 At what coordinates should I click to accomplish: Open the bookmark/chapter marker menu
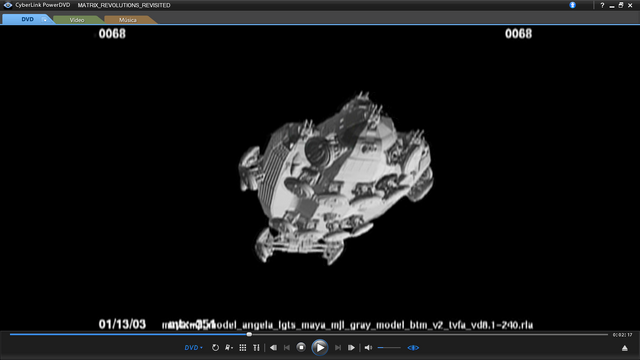pos(229,348)
